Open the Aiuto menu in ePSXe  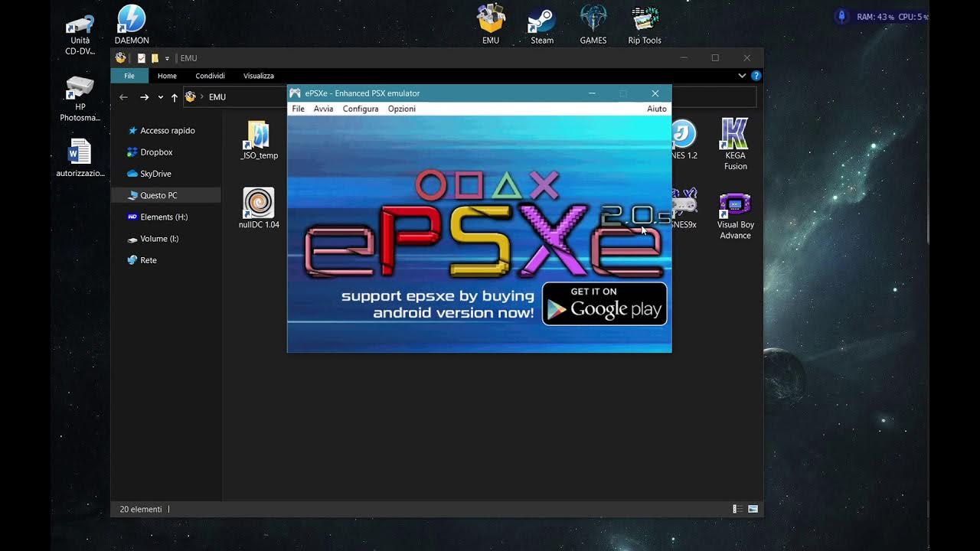point(657,109)
